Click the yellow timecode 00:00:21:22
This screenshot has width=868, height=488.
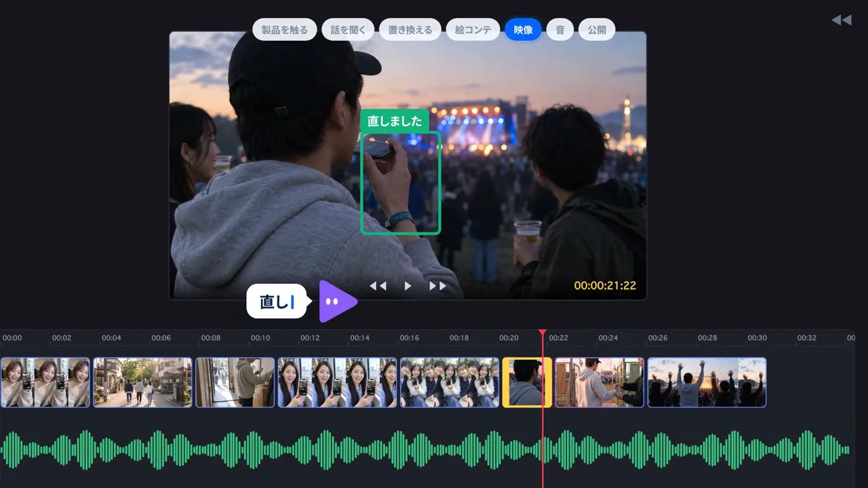pos(605,286)
